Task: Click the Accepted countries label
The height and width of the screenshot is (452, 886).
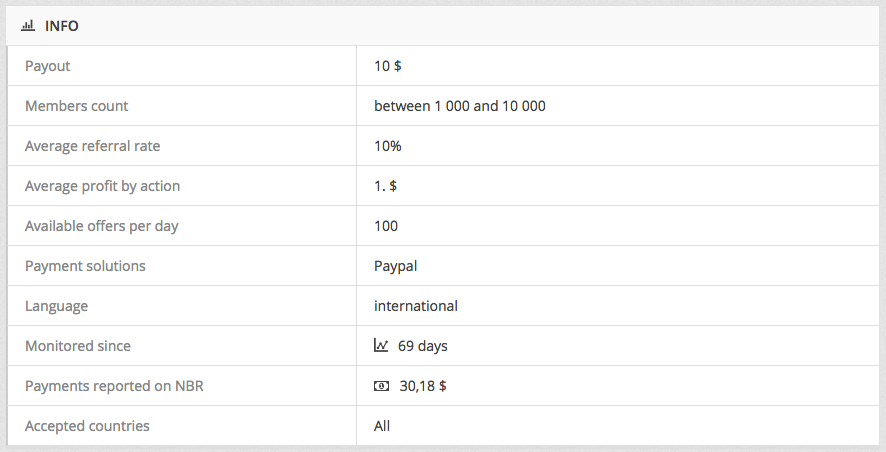Action: coord(87,426)
